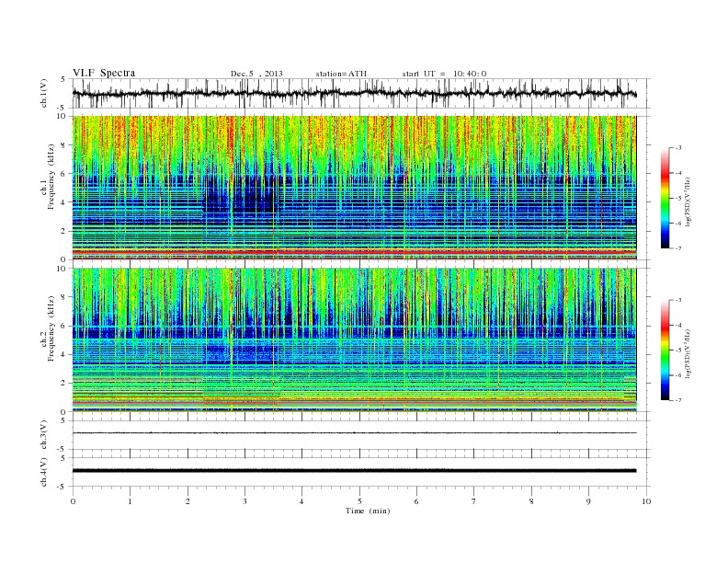This screenshot has height=563, width=728.
Task: Click the "10" label on the time axis
Action: coord(646,501)
